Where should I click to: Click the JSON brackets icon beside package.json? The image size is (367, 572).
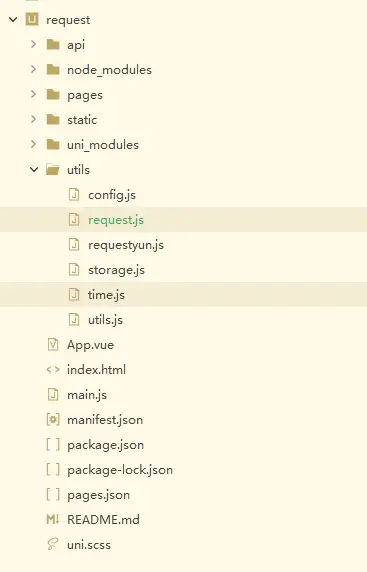click(x=53, y=444)
